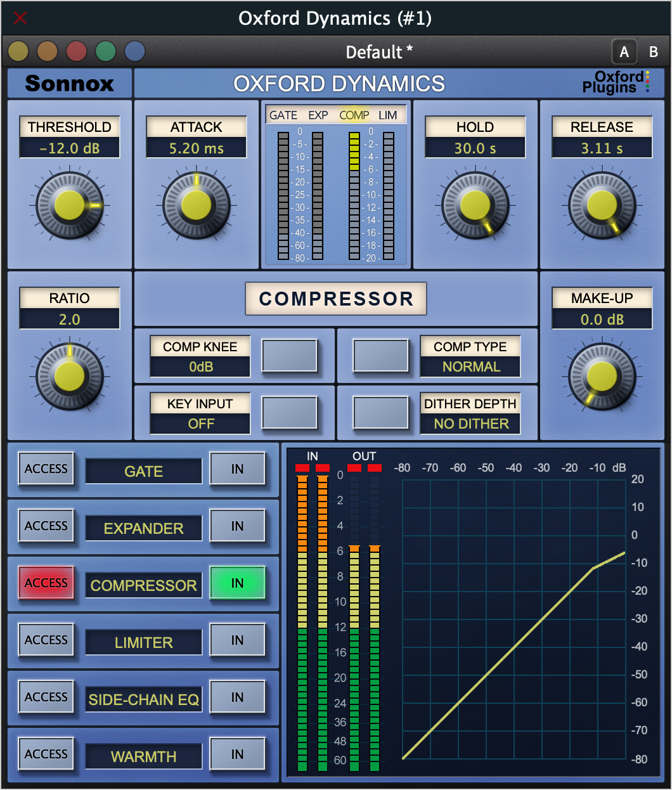Screen dimensions: 672x790
Task: Click the Side-Chain EQ ACCESS button
Action: 46,697
